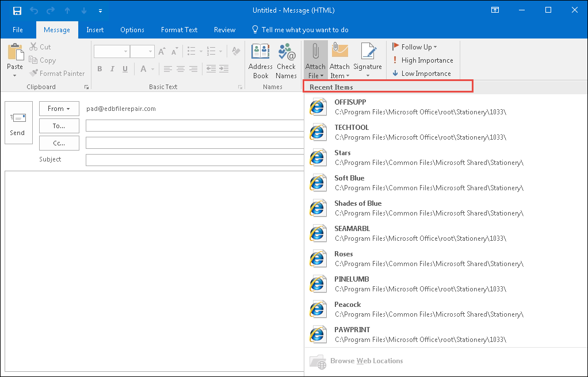Open the Options ribbon tab
588x377 pixels.
point(132,30)
